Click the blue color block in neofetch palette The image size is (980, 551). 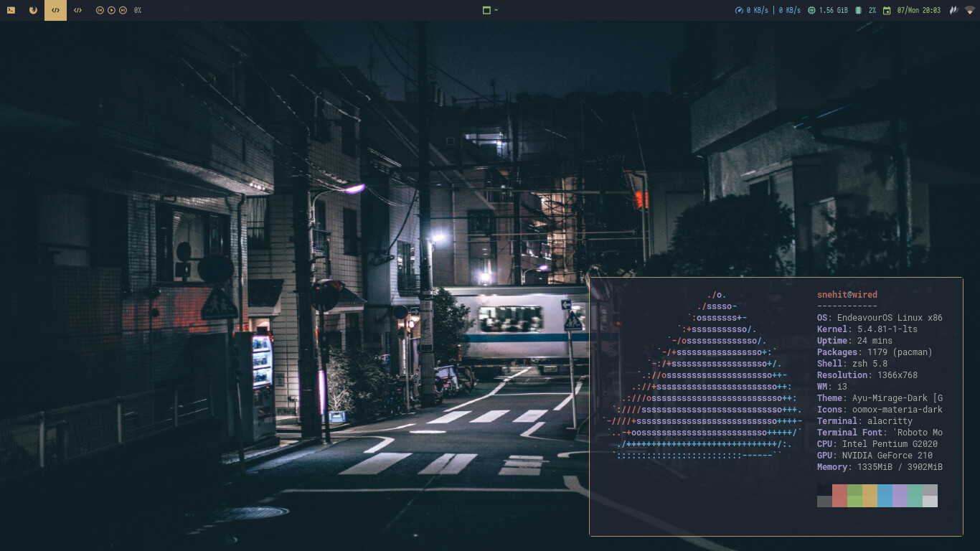(x=885, y=495)
